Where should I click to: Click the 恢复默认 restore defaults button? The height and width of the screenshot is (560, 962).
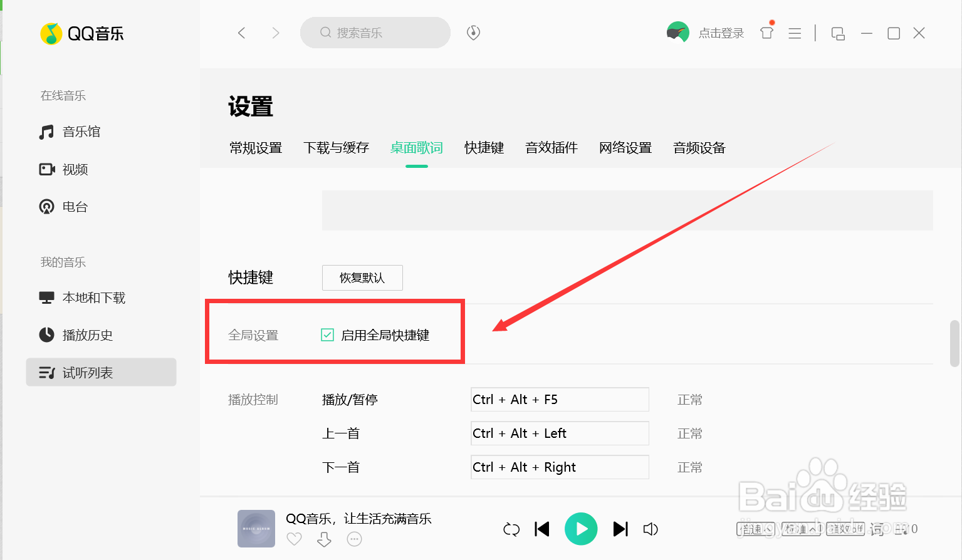pyautogui.click(x=362, y=277)
